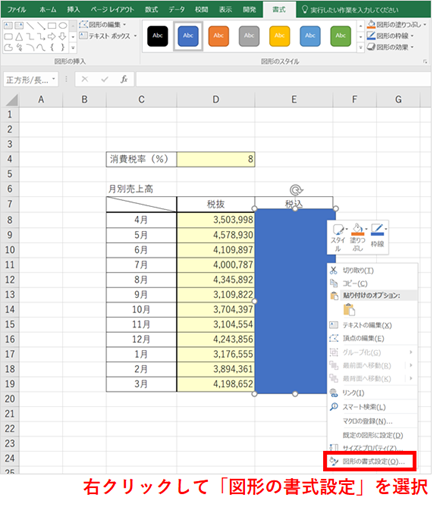Open 図形の塗りつぶし fill dropdown in ribbon

(396, 25)
